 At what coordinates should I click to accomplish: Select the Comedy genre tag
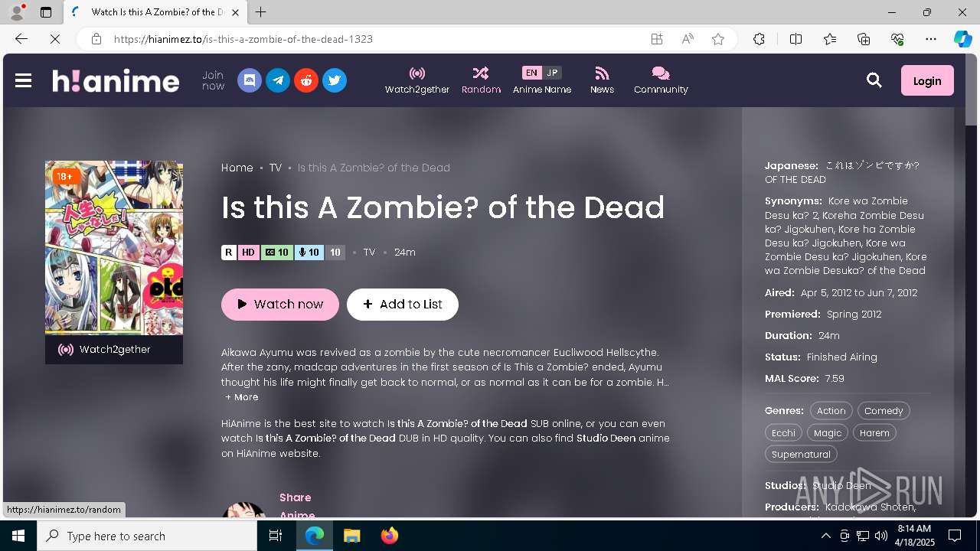point(884,411)
